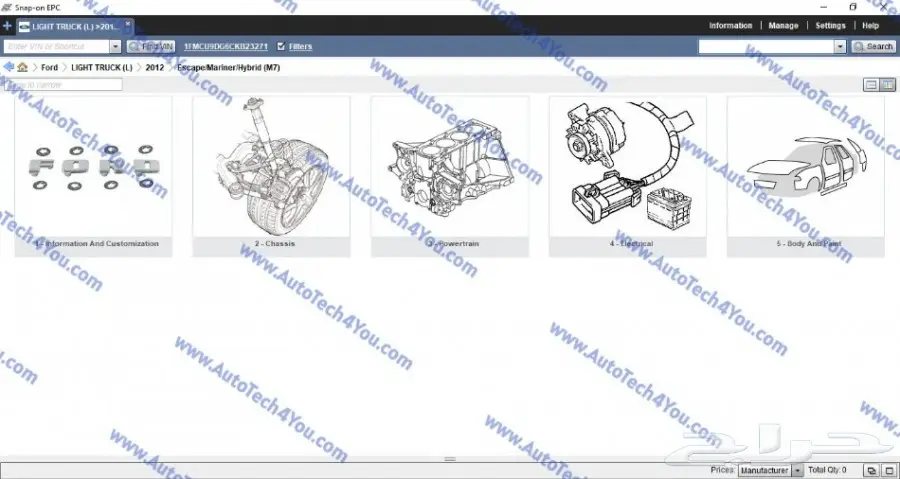The height and width of the screenshot is (479, 900).
Task: Focus the Enter VIN or Shortcut field
Action: click(x=56, y=46)
